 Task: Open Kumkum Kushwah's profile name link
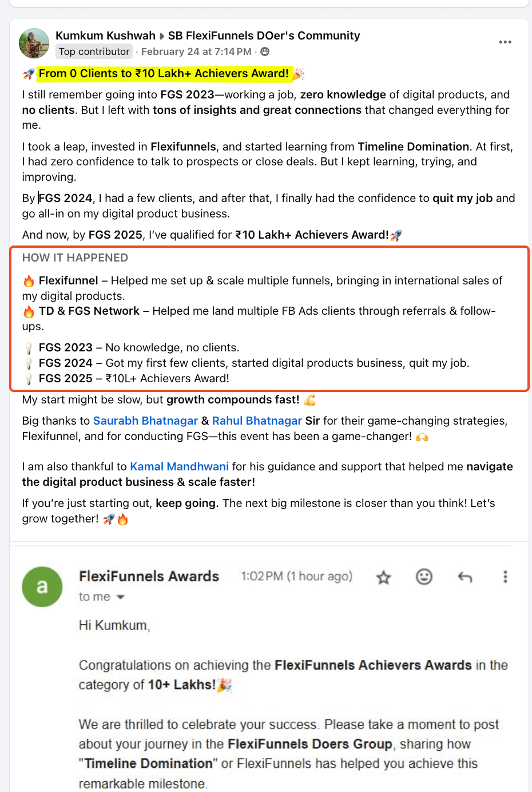coord(105,35)
